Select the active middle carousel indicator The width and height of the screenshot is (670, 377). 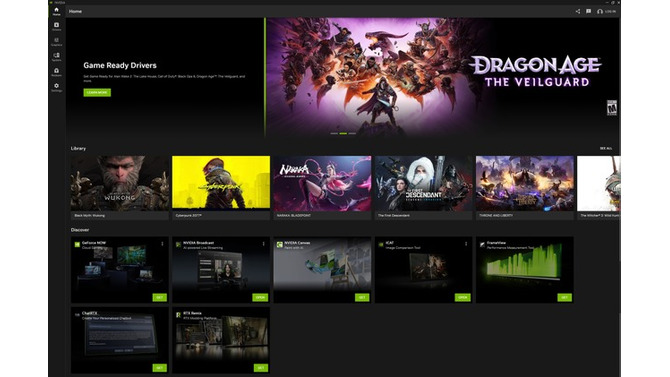pos(343,133)
